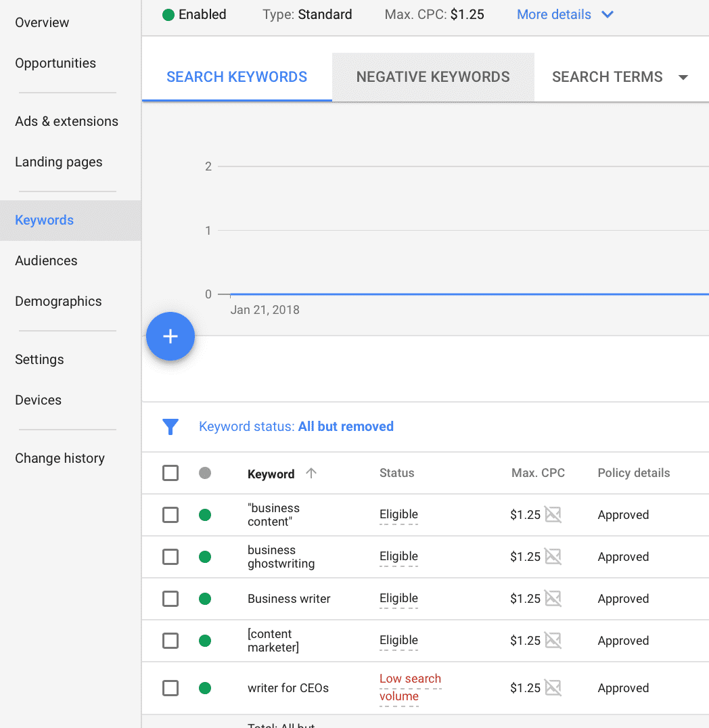This screenshot has height=728, width=709.
Task: Click Keyword status: All but removed filter
Action: (296, 426)
